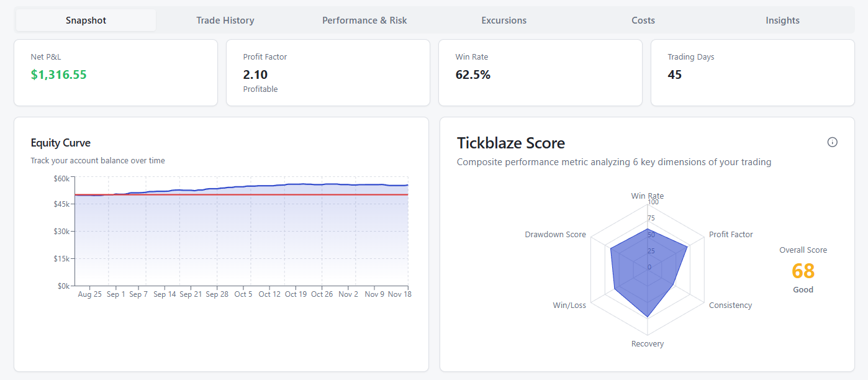Click the Equity Curve heading
The image size is (868, 380).
(61, 143)
